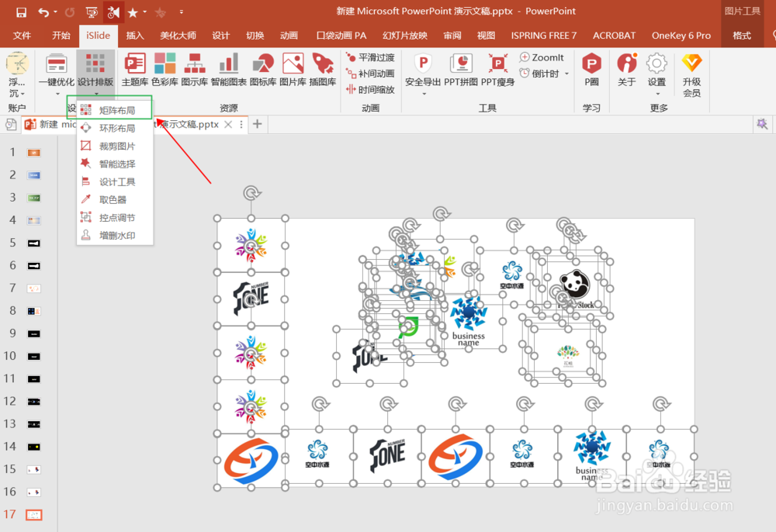Screen dimensions: 776x532
Task: Open the 图示库 diagram library
Action: tap(195, 70)
